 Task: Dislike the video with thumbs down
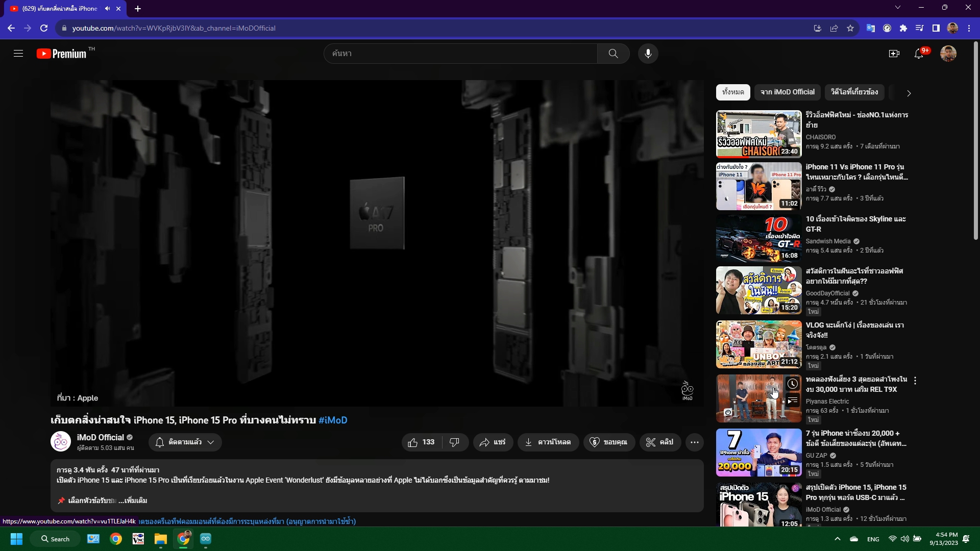tap(454, 442)
